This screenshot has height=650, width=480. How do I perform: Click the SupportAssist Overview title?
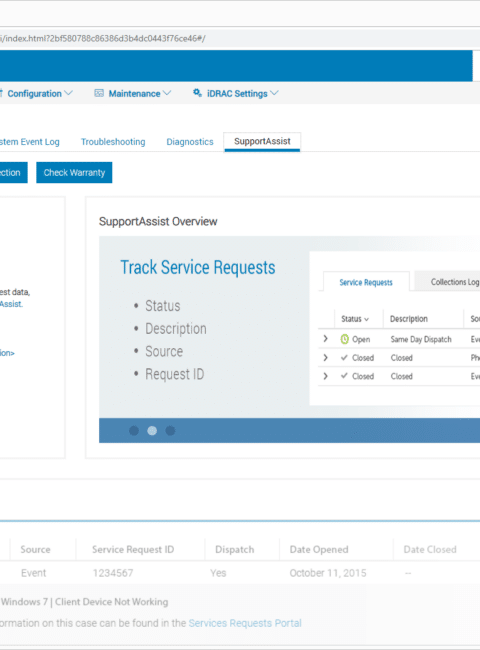pos(158,221)
